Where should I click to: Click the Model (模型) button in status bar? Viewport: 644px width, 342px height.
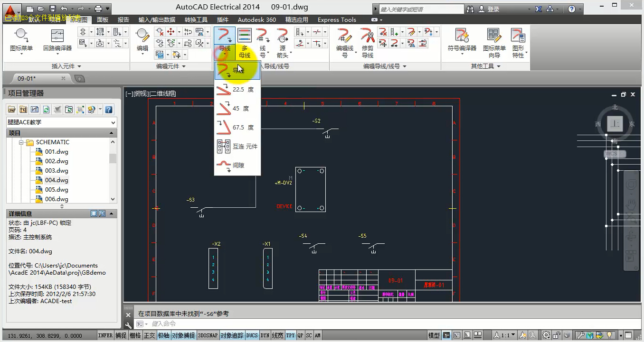click(434, 335)
